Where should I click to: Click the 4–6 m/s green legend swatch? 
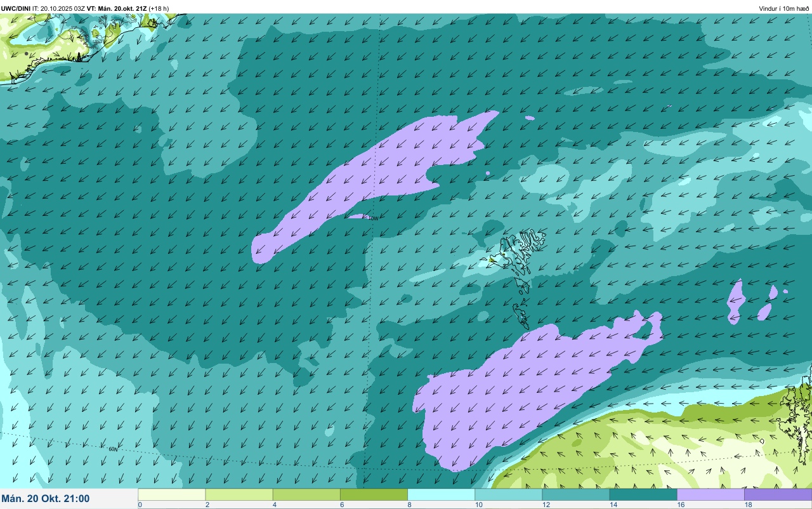(306, 494)
